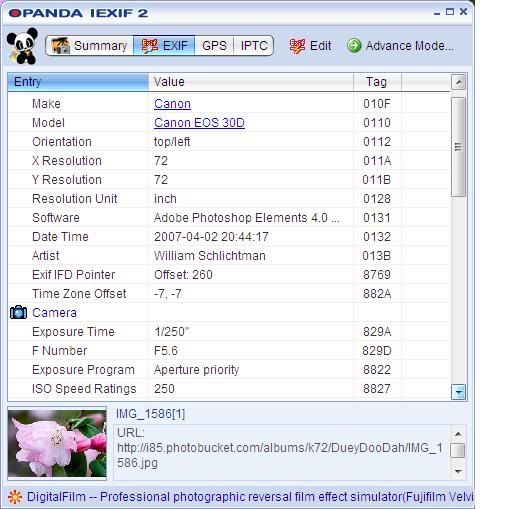Click the Advance Mode button
This screenshot has height=509, width=512.
[x=400, y=46]
